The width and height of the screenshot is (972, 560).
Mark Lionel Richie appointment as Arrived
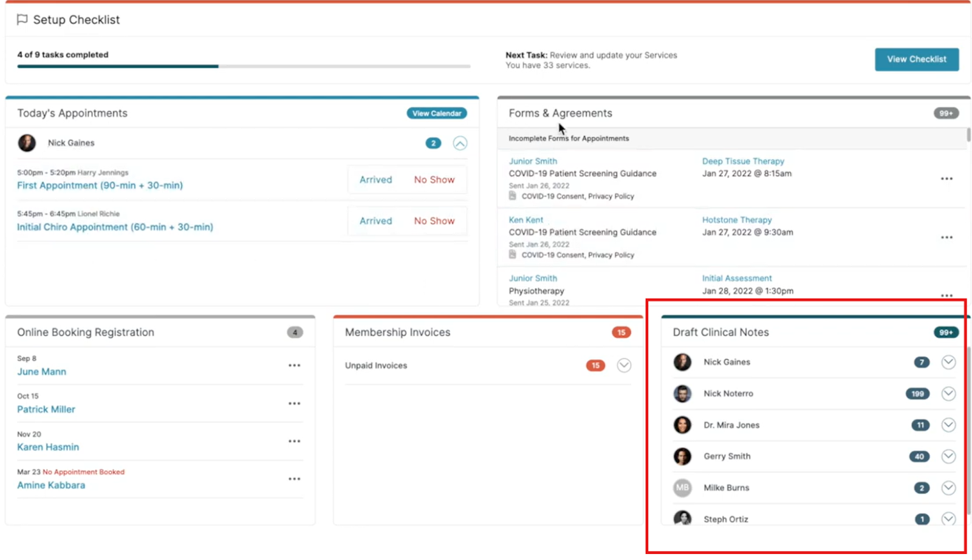pos(375,221)
